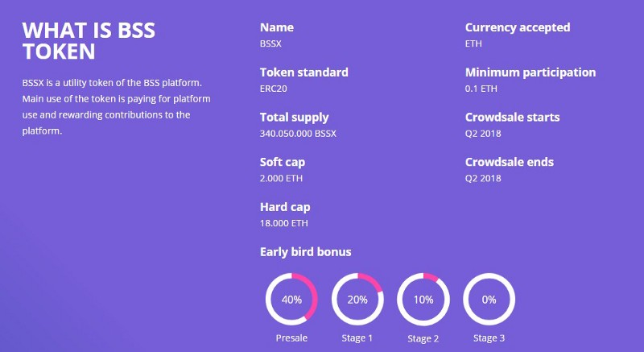The width and height of the screenshot is (644, 352).
Task: Click the 20% Stage 1 ring
Action: pos(357,300)
